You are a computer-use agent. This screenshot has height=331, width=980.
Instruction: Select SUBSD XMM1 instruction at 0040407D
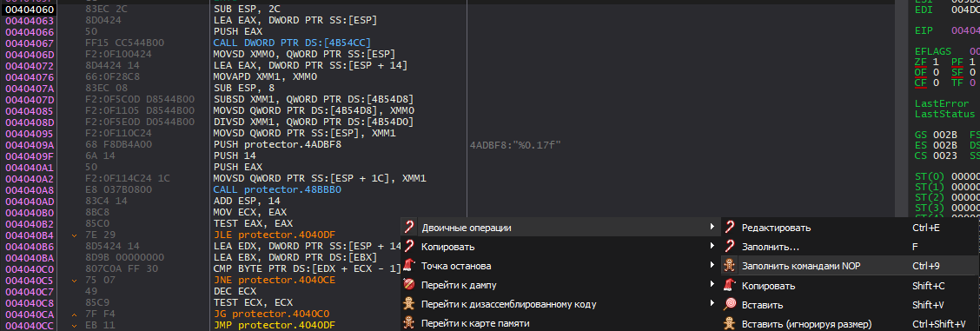tap(313, 99)
